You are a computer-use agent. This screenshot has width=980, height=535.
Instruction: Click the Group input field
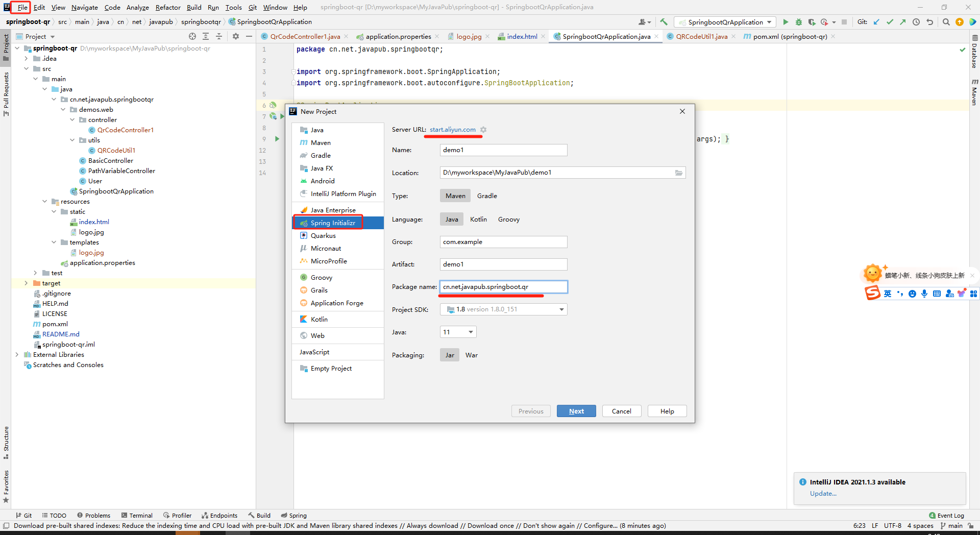pyautogui.click(x=503, y=242)
